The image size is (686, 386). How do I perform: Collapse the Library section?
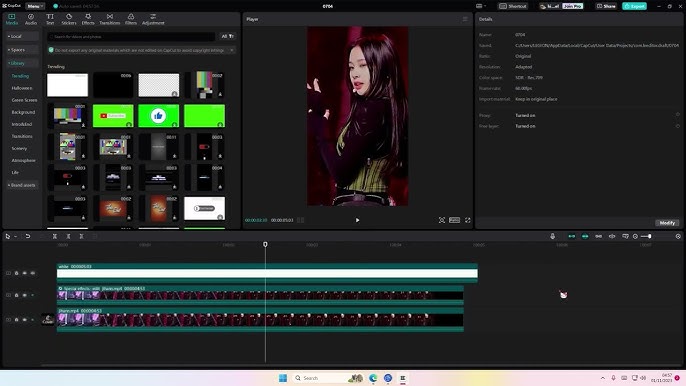tap(22, 63)
